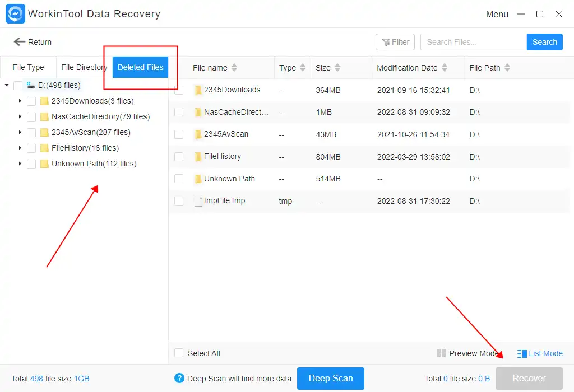Expand FileHistory tree node
The width and height of the screenshot is (574, 392).
pyautogui.click(x=20, y=148)
